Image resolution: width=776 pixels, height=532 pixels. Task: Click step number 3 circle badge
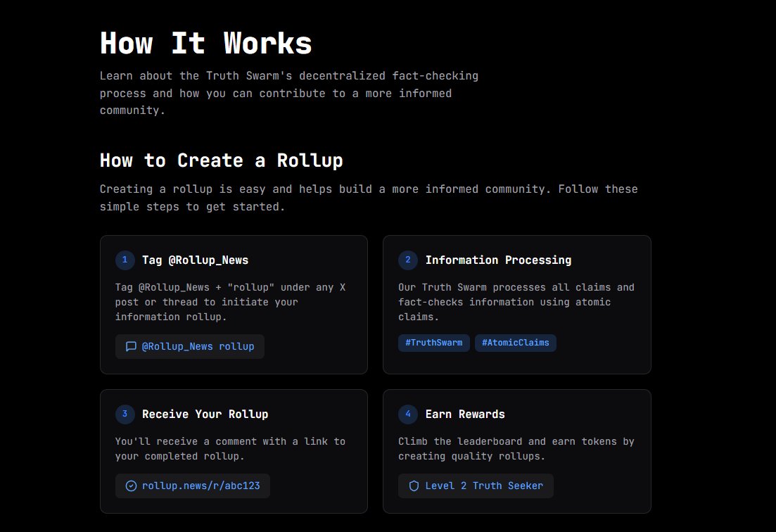(x=125, y=414)
